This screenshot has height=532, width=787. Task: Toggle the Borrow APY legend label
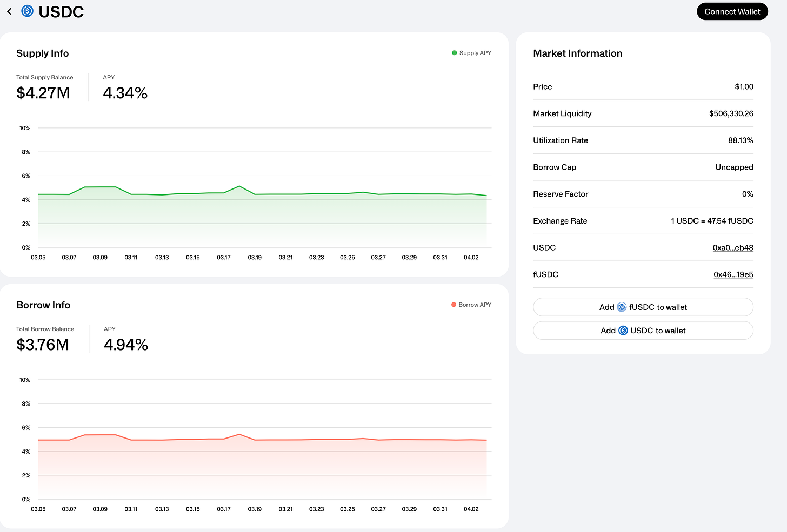click(x=475, y=305)
